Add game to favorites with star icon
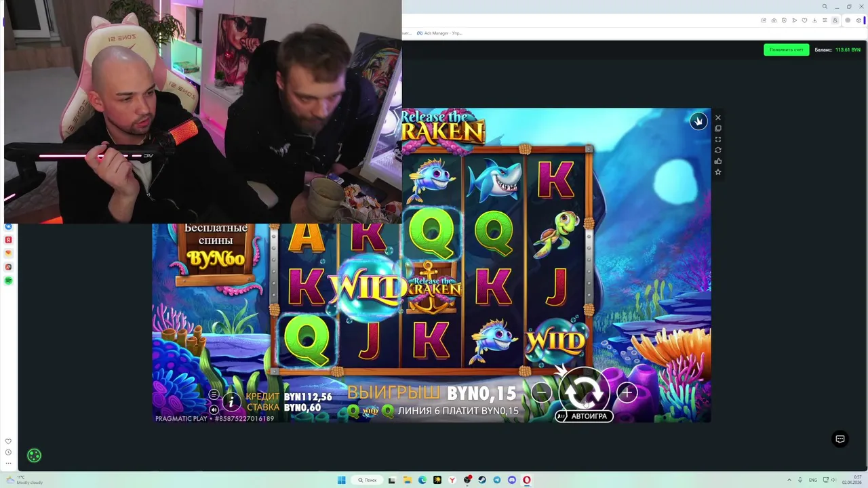The width and height of the screenshot is (868, 488). tap(718, 172)
